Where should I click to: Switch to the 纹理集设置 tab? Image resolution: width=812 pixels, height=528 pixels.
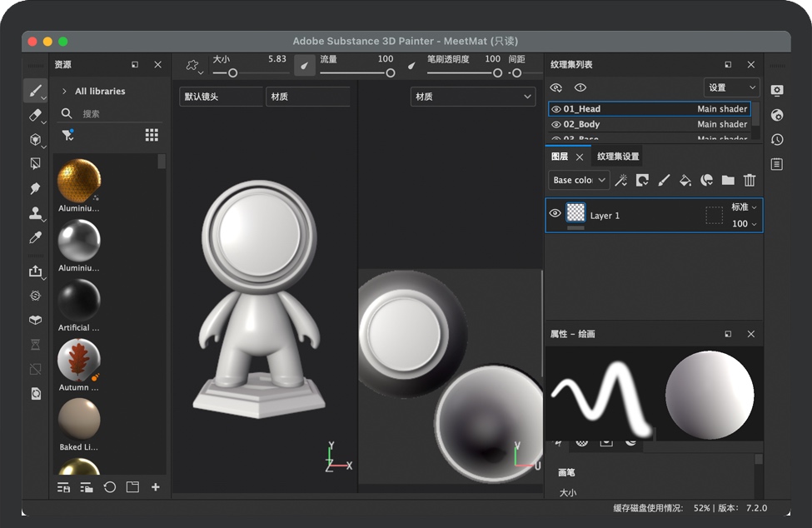click(x=618, y=157)
